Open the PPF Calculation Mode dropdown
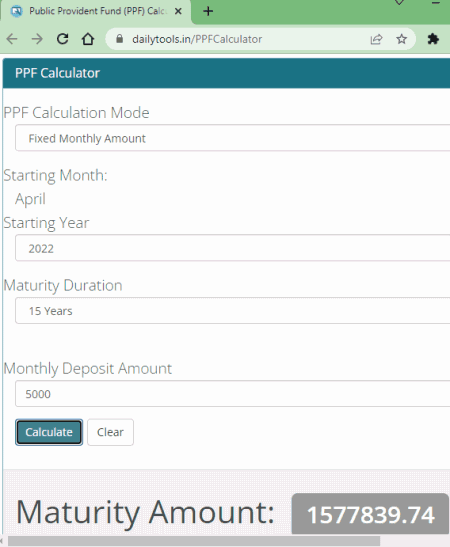Screen dimensions: 450x547 [232, 138]
